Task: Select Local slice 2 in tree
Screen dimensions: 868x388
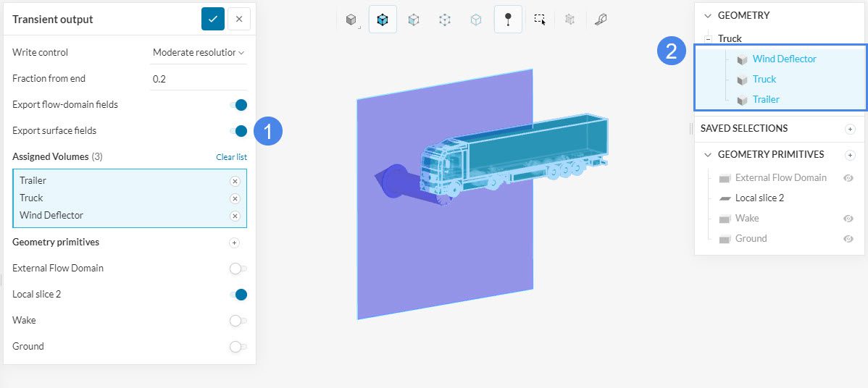Action: (759, 198)
